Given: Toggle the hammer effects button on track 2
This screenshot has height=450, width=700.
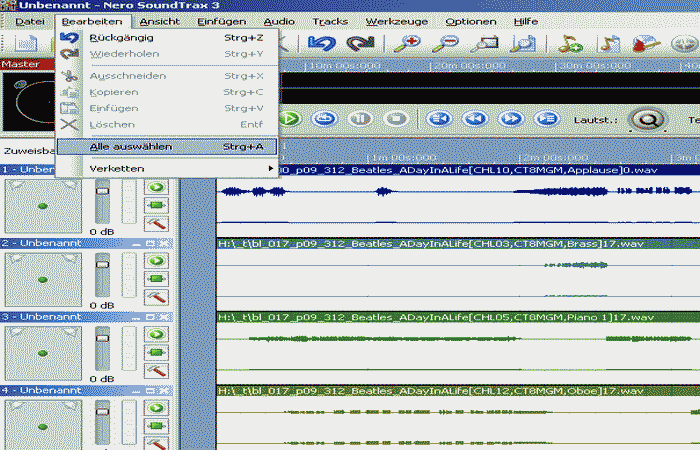Looking at the screenshot, I should (157, 298).
